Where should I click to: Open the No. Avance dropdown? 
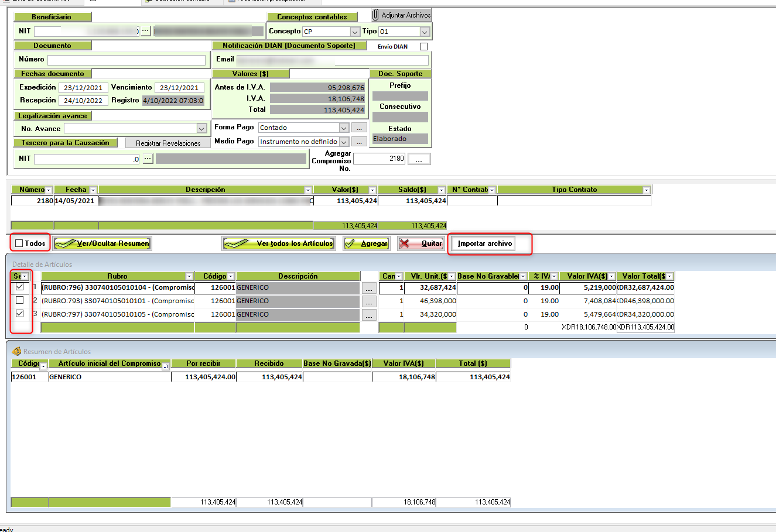coord(201,129)
